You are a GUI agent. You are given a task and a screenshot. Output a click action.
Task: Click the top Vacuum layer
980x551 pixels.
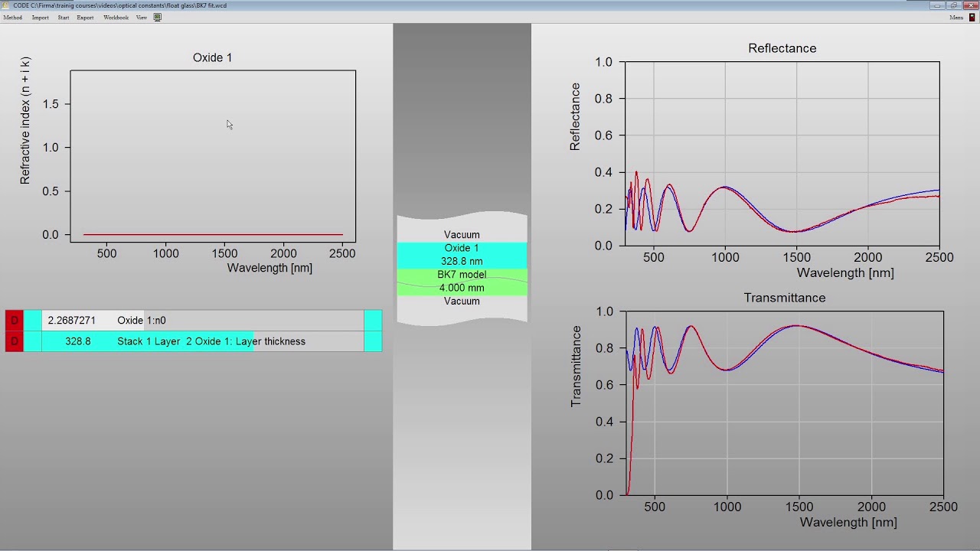(x=462, y=235)
